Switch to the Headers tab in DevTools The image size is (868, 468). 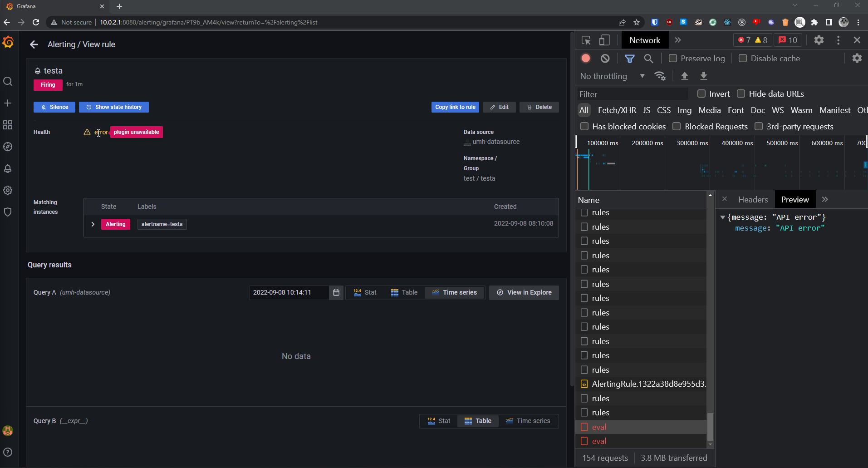tap(753, 199)
